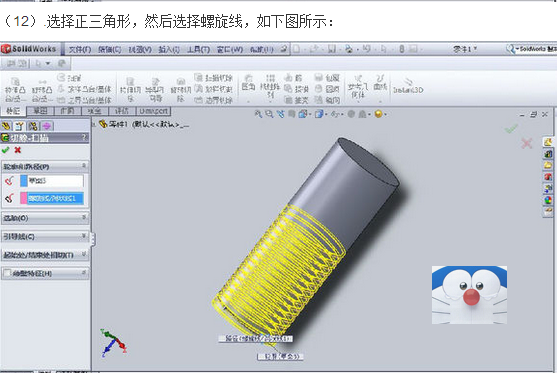The width and height of the screenshot is (557, 374).
Task: Enable the thin feature (H) checkbox
Action: 7,273
